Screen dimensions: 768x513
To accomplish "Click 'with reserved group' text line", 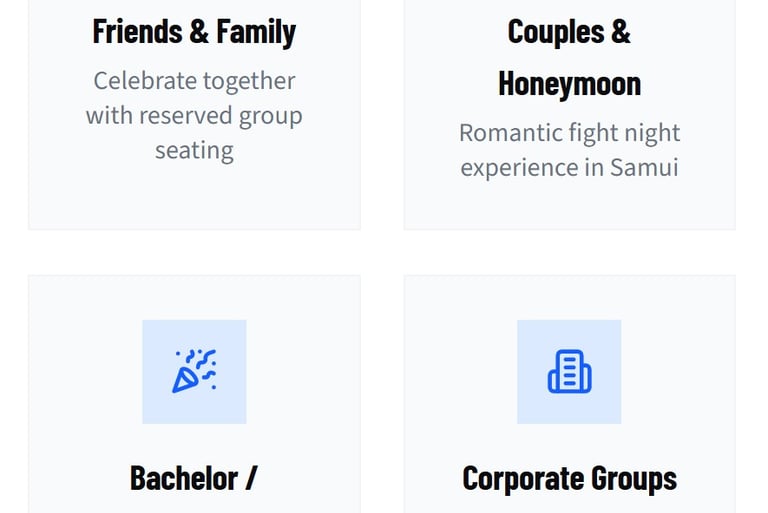I will pyautogui.click(x=194, y=116).
